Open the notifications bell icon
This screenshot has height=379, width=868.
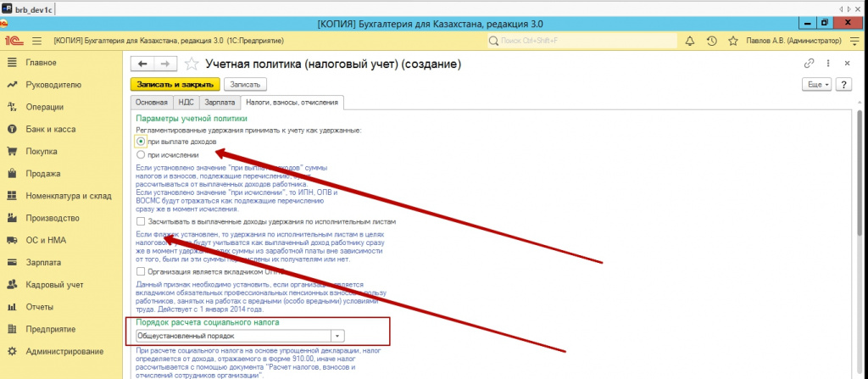click(x=689, y=41)
